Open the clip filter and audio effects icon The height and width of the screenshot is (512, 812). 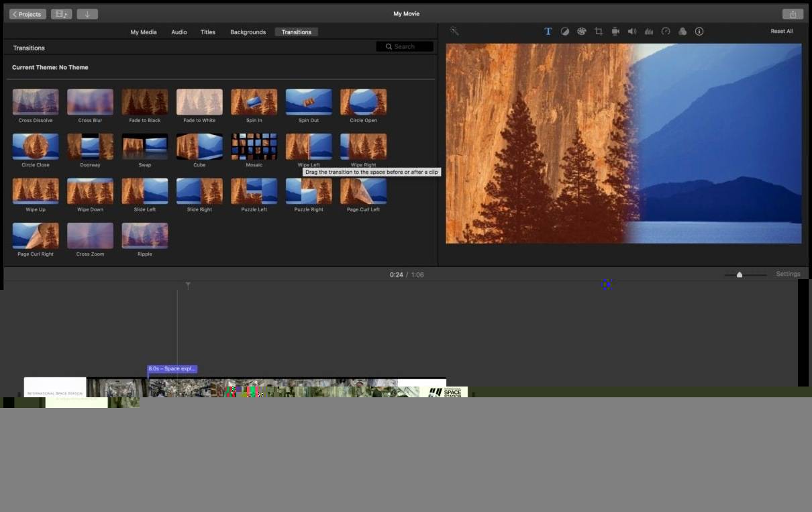tap(682, 32)
